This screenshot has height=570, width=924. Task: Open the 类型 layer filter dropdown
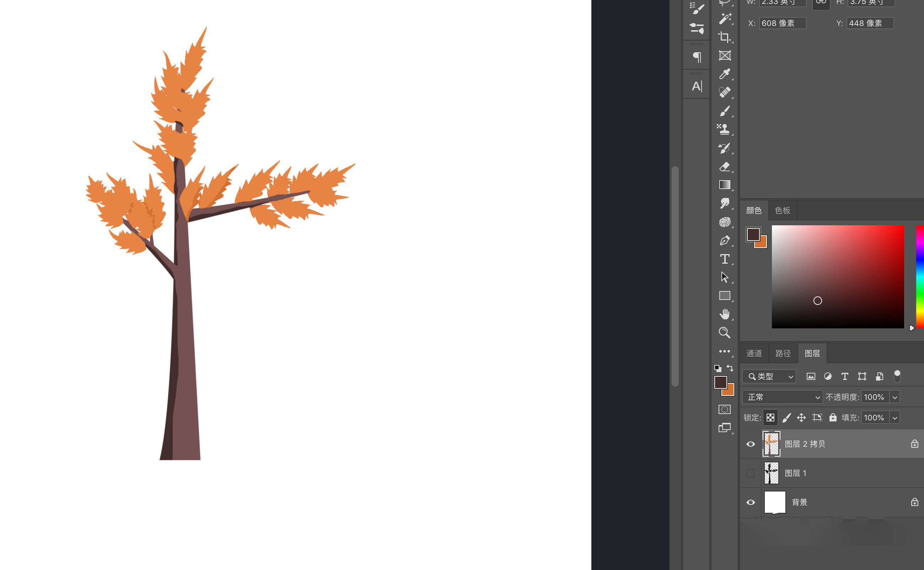(769, 376)
